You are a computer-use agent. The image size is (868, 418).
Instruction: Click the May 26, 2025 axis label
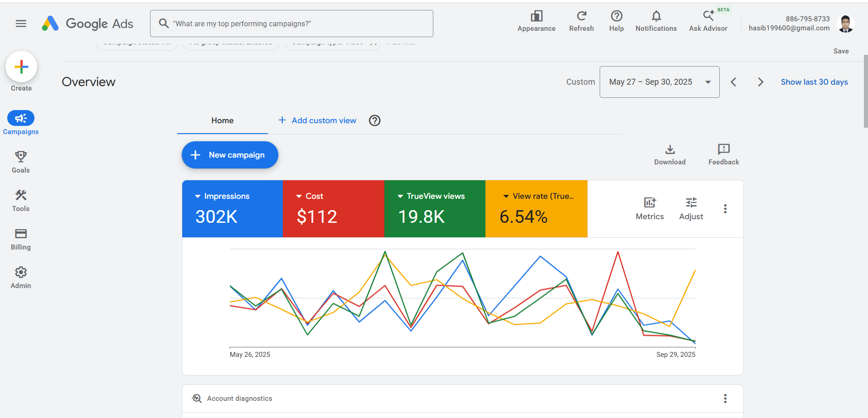pyautogui.click(x=250, y=355)
